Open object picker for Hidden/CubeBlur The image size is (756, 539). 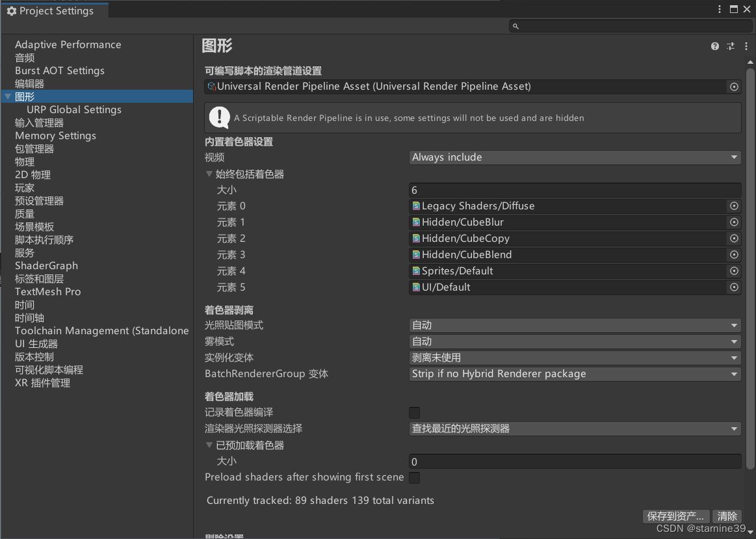pyautogui.click(x=734, y=222)
